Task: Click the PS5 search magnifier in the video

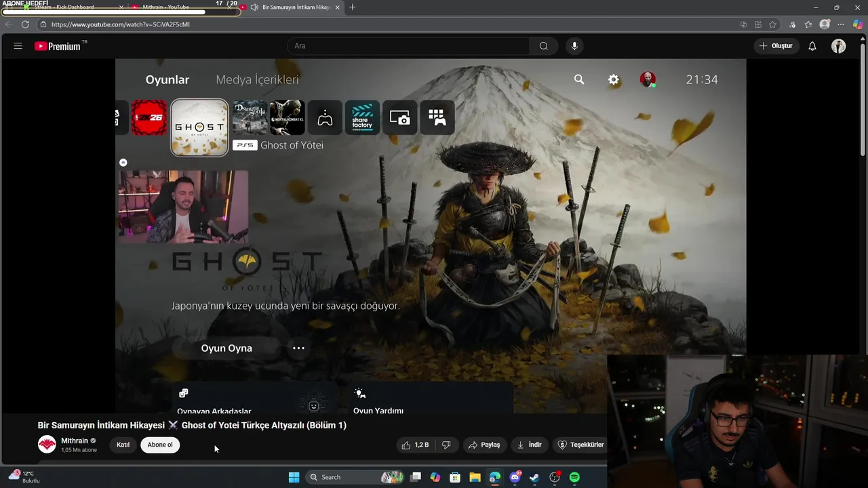Action: point(579,79)
